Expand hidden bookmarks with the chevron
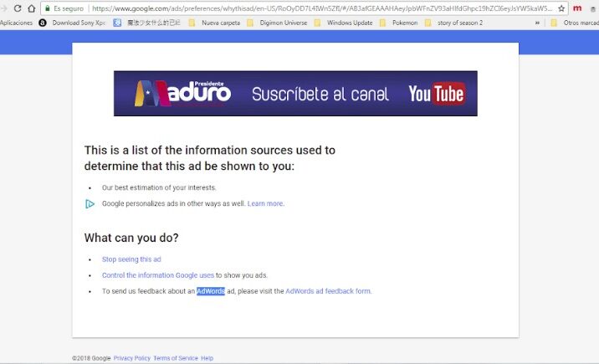 [537, 23]
